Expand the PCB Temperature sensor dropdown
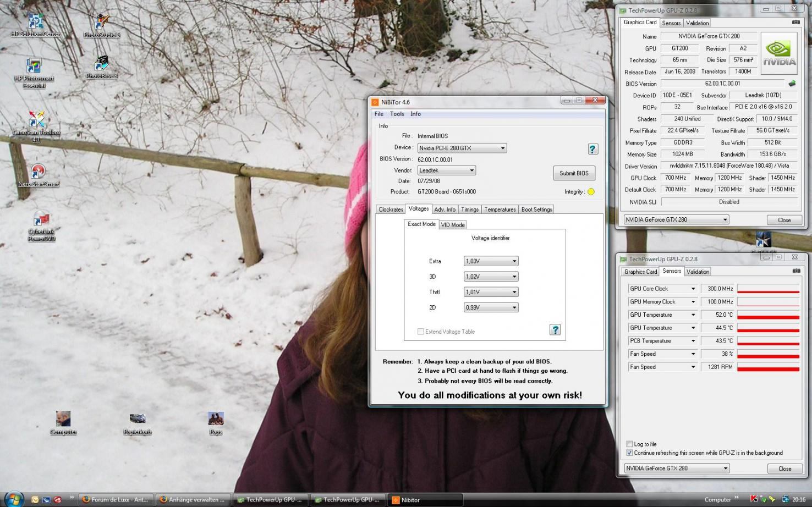The width and height of the screenshot is (812, 507). point(693,341)
